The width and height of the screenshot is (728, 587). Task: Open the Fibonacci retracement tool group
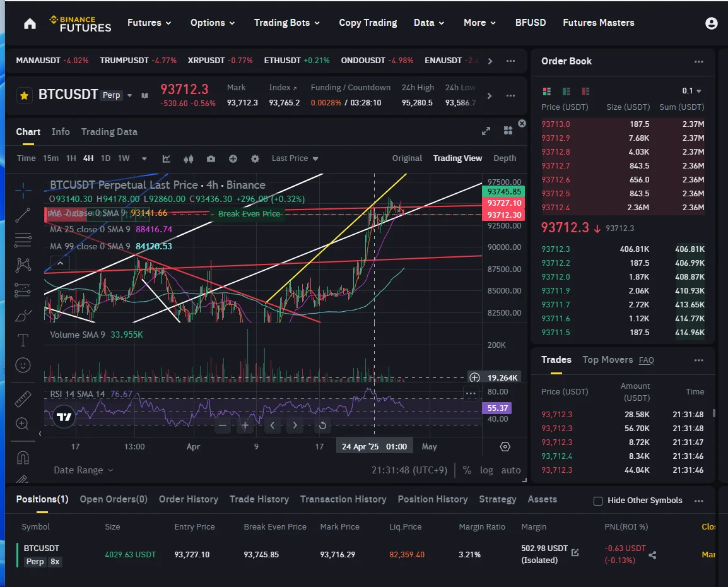pyautogui.click(x=23, y=240)
